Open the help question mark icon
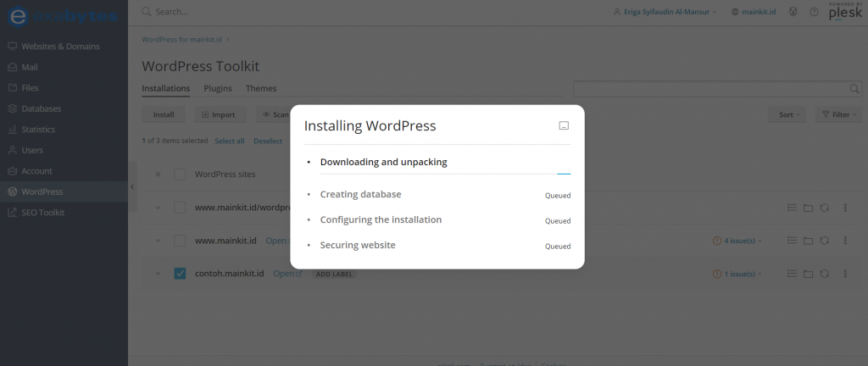 814,12
